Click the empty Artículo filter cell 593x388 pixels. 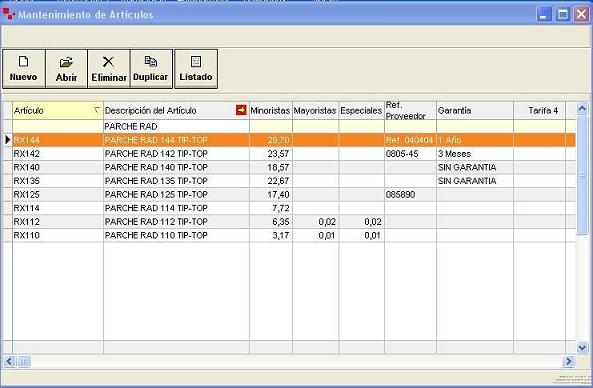pyautogui.click(x=58, y=126)
